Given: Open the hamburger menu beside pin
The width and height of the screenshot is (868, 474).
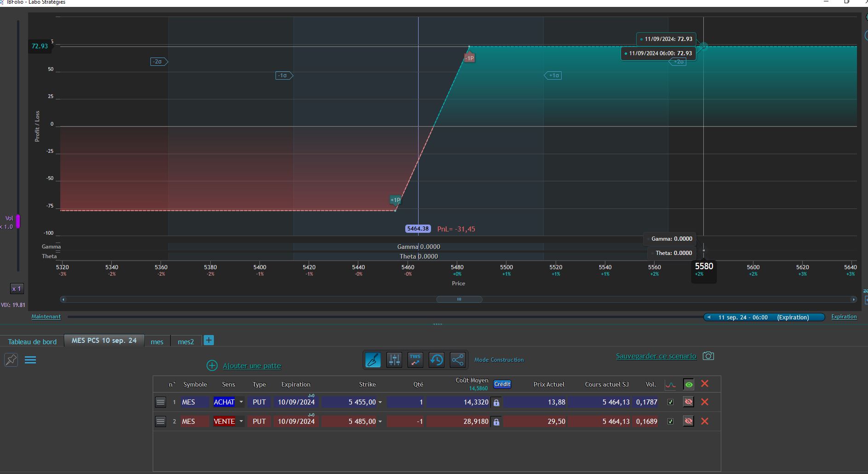Looking at the screenshot, I should (30, 360).
